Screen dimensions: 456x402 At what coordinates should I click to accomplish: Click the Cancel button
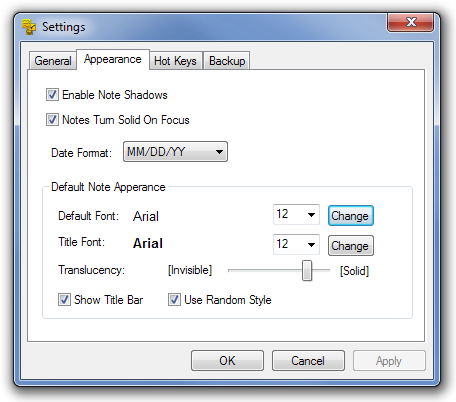pos(308,360)
